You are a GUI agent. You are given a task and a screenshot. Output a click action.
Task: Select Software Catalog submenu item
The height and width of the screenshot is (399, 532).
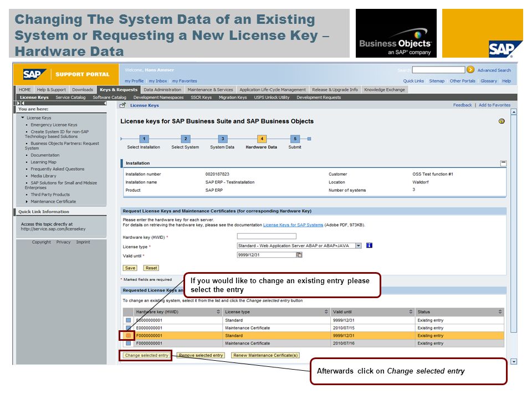pos(109,98)
